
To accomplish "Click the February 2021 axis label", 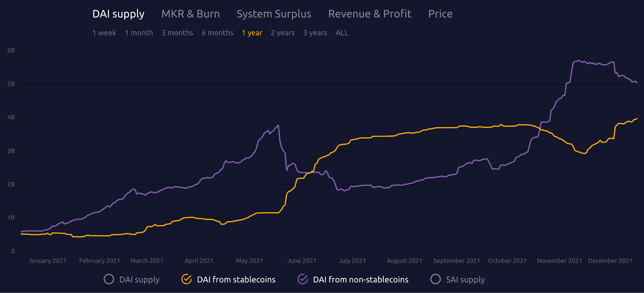I will 99,261.
